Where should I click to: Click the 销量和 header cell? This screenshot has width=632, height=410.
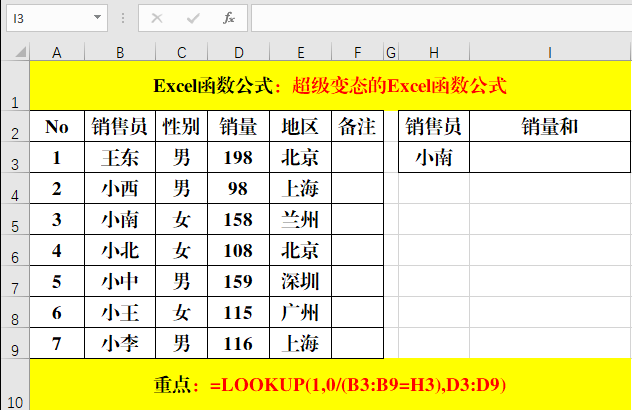click(550, 126)
